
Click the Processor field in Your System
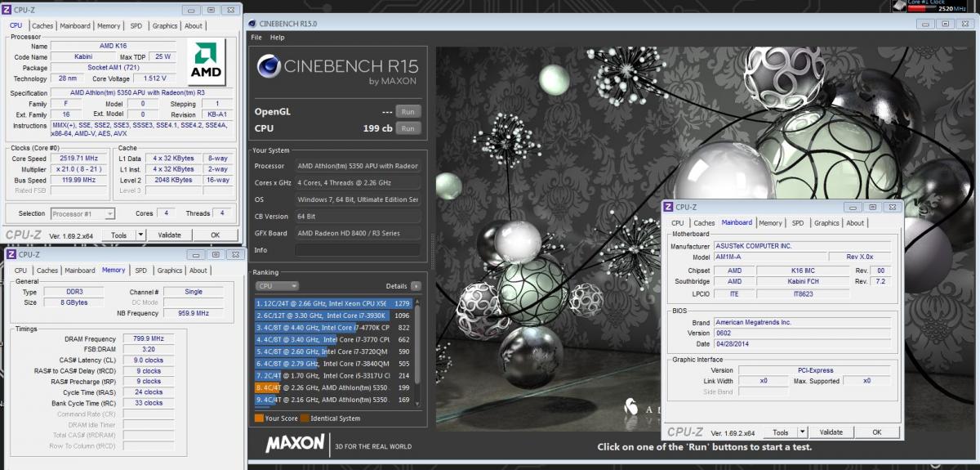pyautogui.click(x=358, y=166)
